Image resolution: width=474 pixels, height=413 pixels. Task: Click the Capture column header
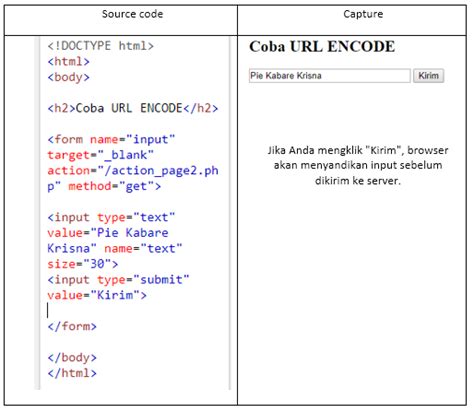363,14
